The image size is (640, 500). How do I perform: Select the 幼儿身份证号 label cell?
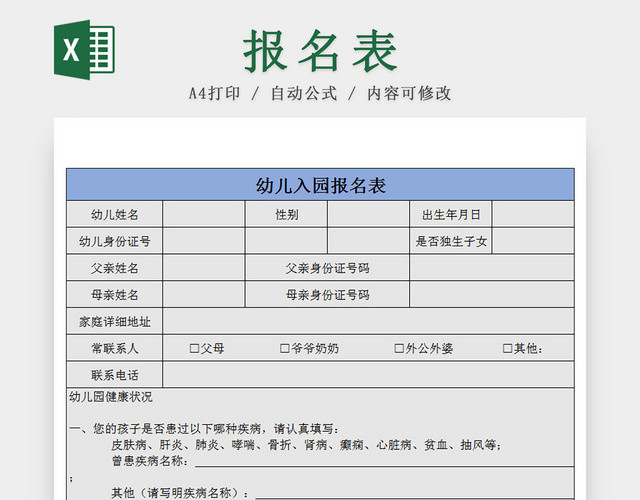coord(115,241)
